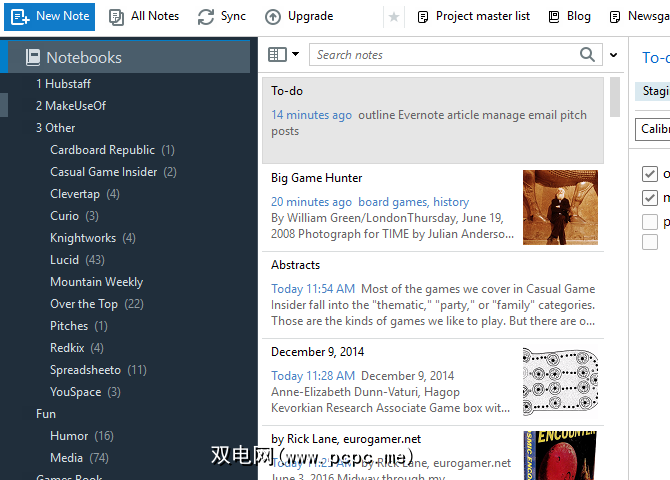
Task: Click the Rick Lane note thumbnail
Action: [560, 455]
